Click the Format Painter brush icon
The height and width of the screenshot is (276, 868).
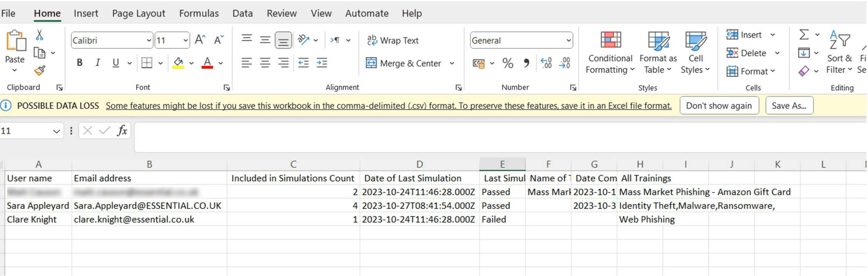coord(40,70)
